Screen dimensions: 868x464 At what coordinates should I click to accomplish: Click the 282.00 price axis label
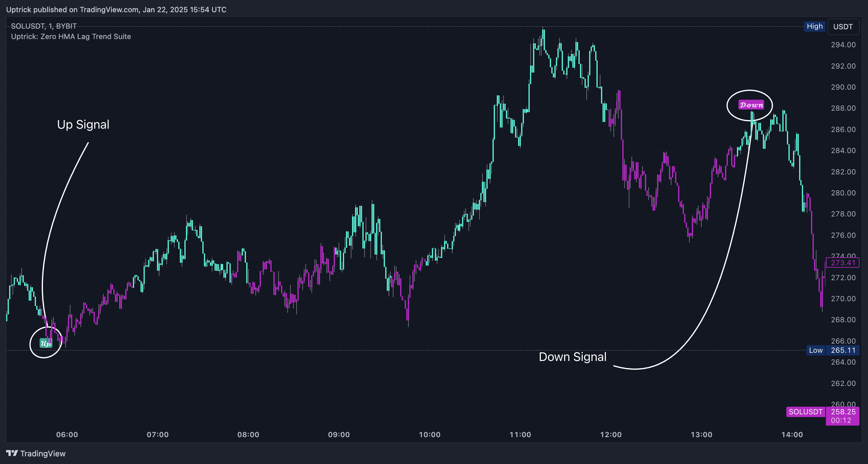(x=843, y=172)
